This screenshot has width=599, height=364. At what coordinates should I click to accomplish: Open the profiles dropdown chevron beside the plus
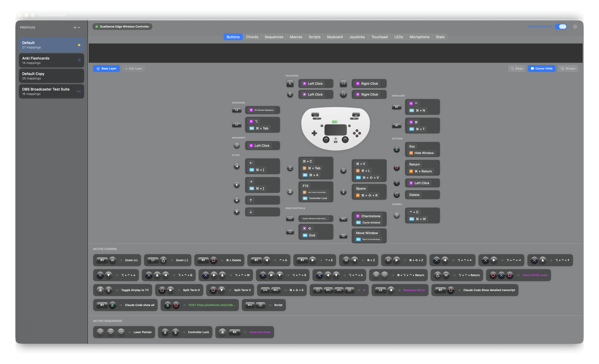tap(79, 27)
